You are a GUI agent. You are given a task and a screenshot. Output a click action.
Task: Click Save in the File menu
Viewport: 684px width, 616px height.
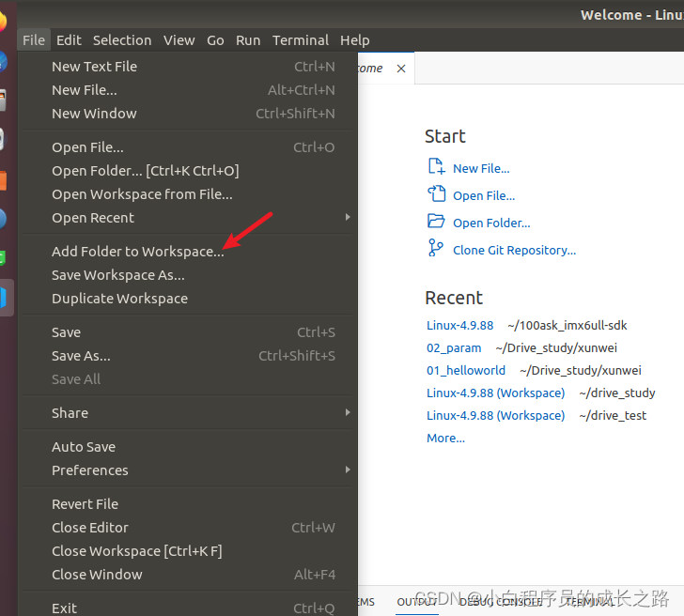[188, 332]
